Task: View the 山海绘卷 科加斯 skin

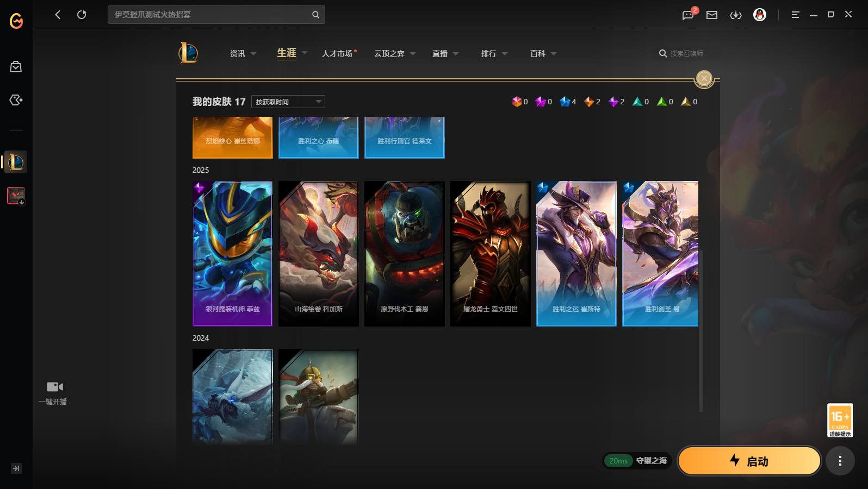Action: tap(319, 254)
